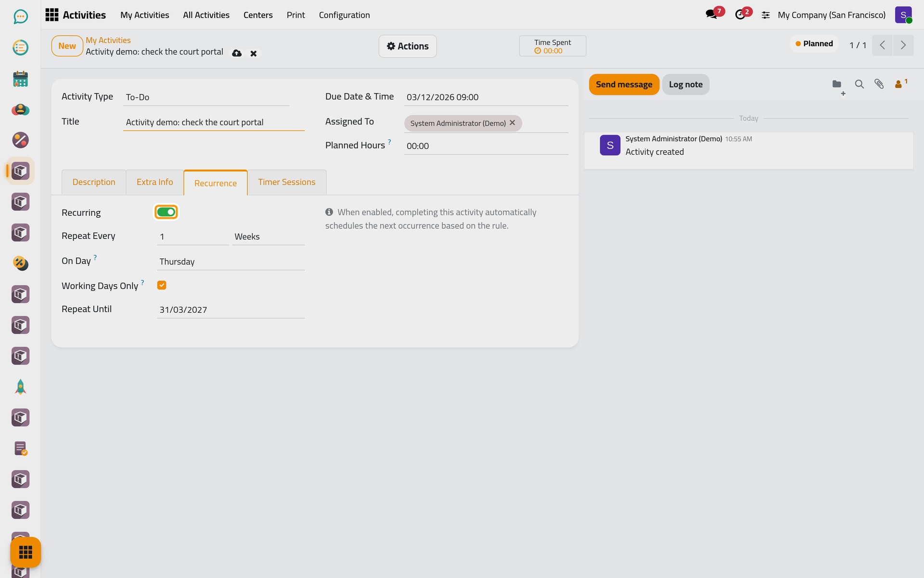Open the rocket app sidebar icon

click(x=20, y=387)
